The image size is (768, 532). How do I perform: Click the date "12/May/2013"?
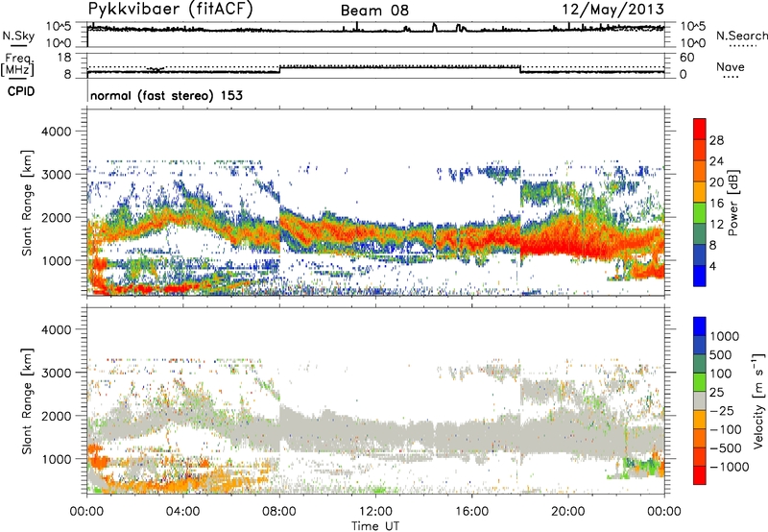[612, 10]
